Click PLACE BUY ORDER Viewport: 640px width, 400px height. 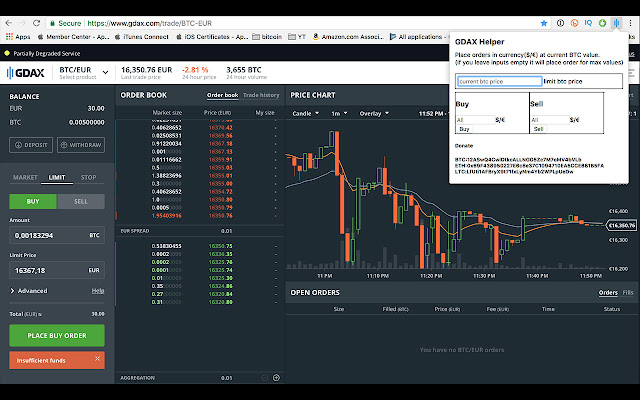[x=57, y=335]
